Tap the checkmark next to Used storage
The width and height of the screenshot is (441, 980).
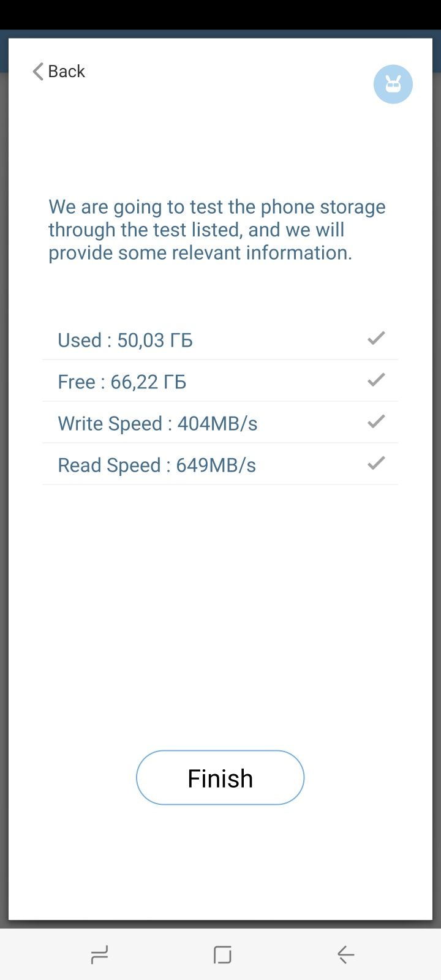pos(376,338)
